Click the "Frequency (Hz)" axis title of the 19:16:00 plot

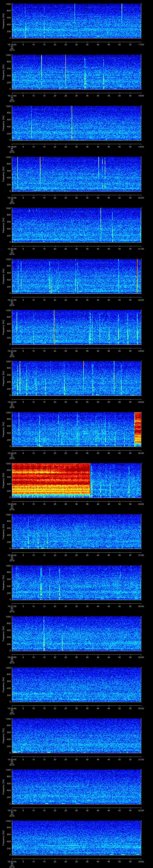(3, 21)
